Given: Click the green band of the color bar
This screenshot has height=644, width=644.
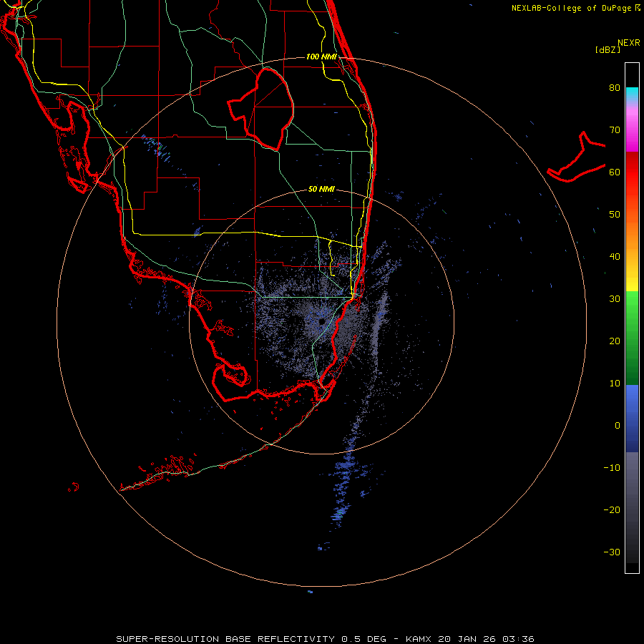Looking at the screenshot, I should 632,338.
